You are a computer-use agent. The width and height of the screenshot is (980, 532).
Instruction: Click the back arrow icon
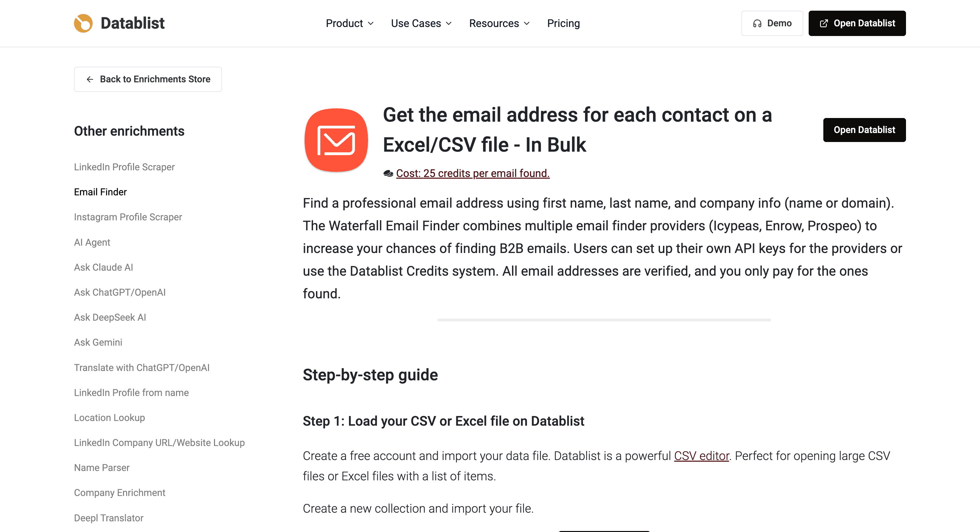(x=90, y=79)
